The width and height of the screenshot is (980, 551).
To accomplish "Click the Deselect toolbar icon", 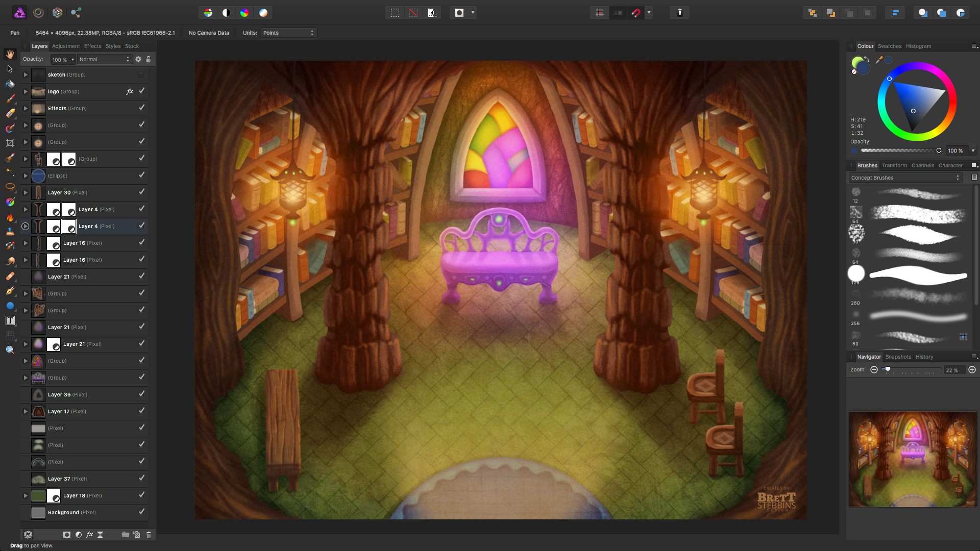I will click(x=413, y=13).
